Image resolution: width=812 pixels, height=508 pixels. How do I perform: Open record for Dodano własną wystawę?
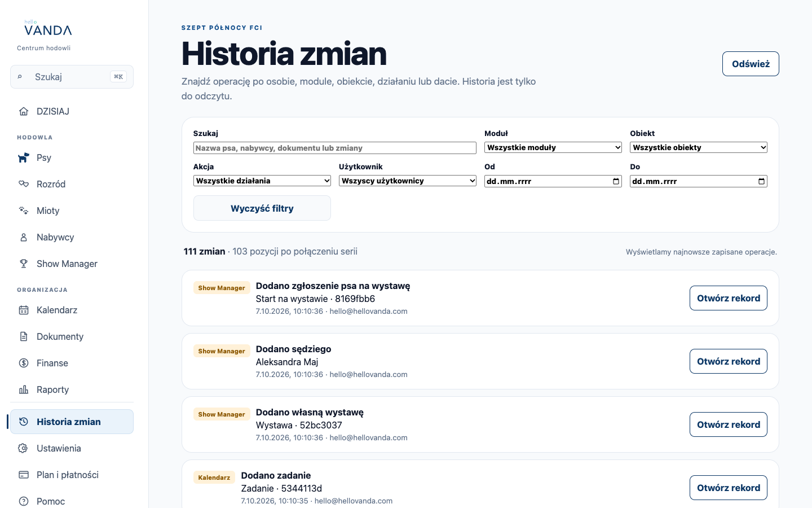pos(729,424)
